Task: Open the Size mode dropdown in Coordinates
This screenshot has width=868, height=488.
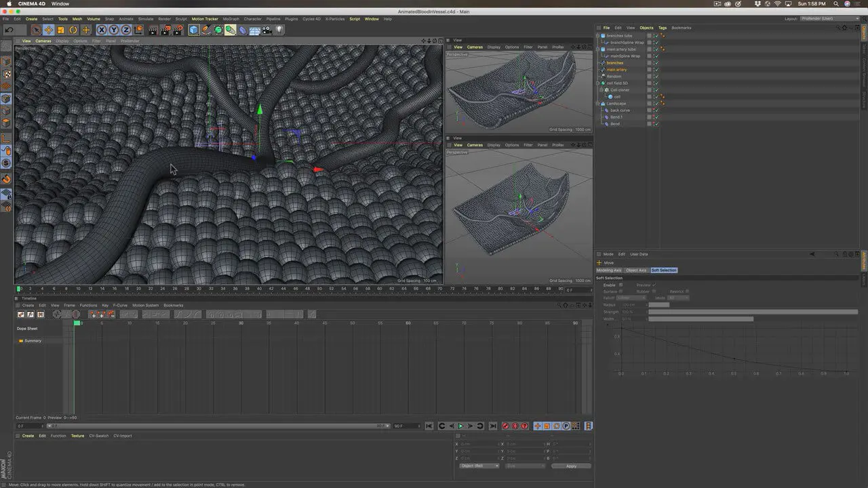Action: pyautogui.click(x=525, y=466)
